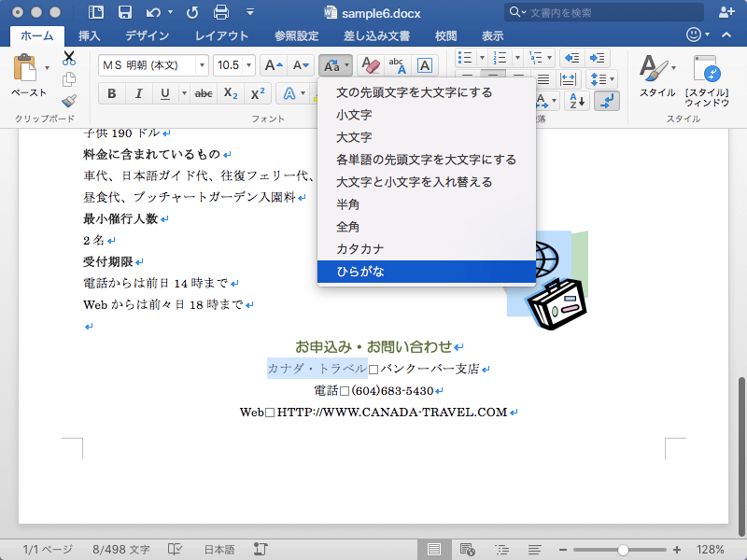Toggle strikethrough abc formatting
Viewport: 747px width, 560px height.
pyautogui.click(x=204, y=93)
